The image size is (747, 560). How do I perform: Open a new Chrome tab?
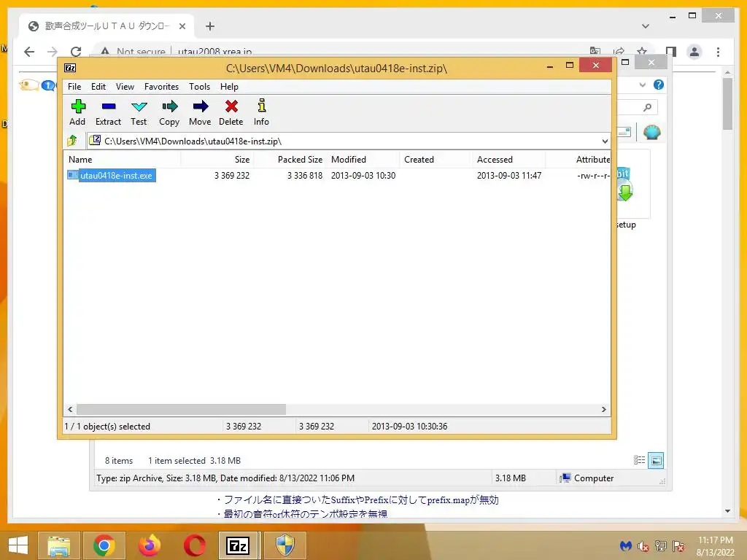[x=210, y=26]
